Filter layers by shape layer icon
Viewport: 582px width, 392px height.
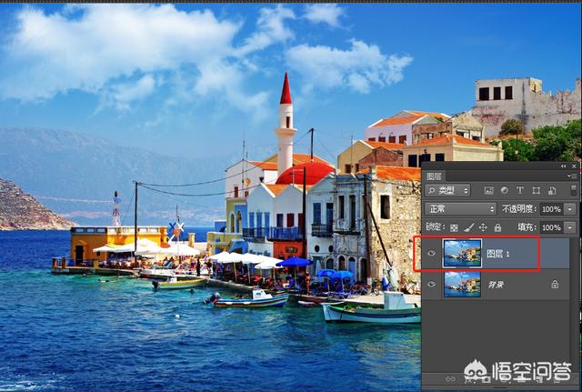(x=536, y=190)
